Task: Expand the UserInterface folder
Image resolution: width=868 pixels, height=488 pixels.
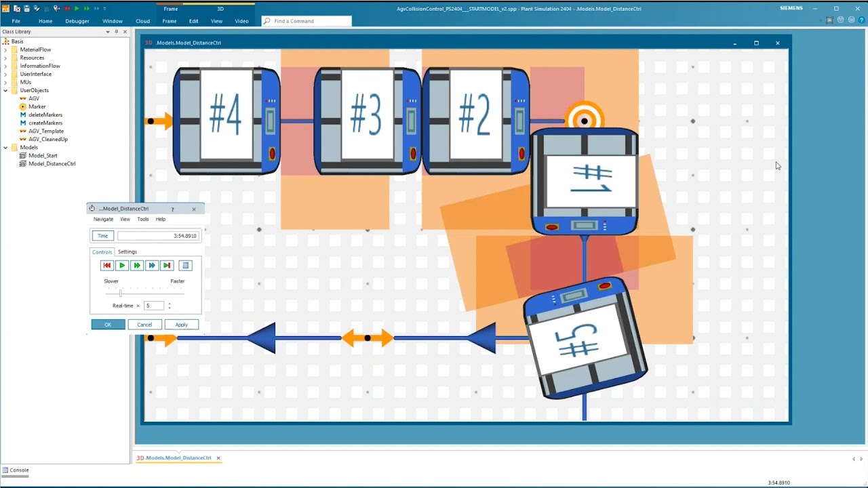Action: point(5,74)
